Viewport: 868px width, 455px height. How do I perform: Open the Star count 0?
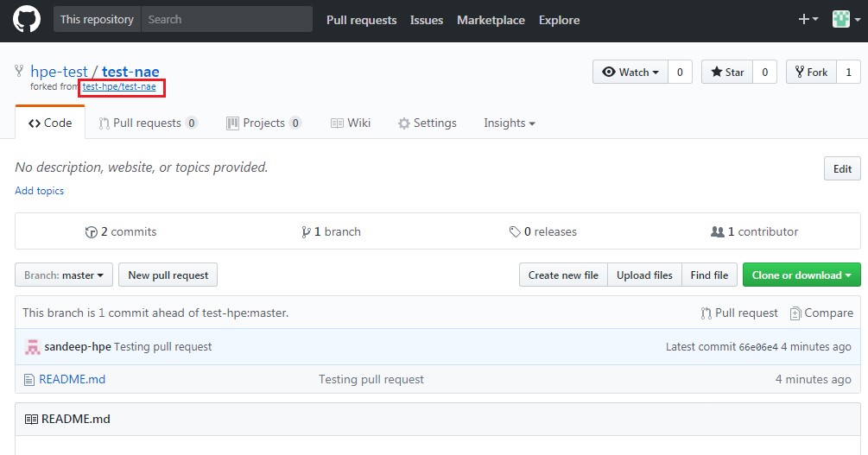(x=764, y=72)
